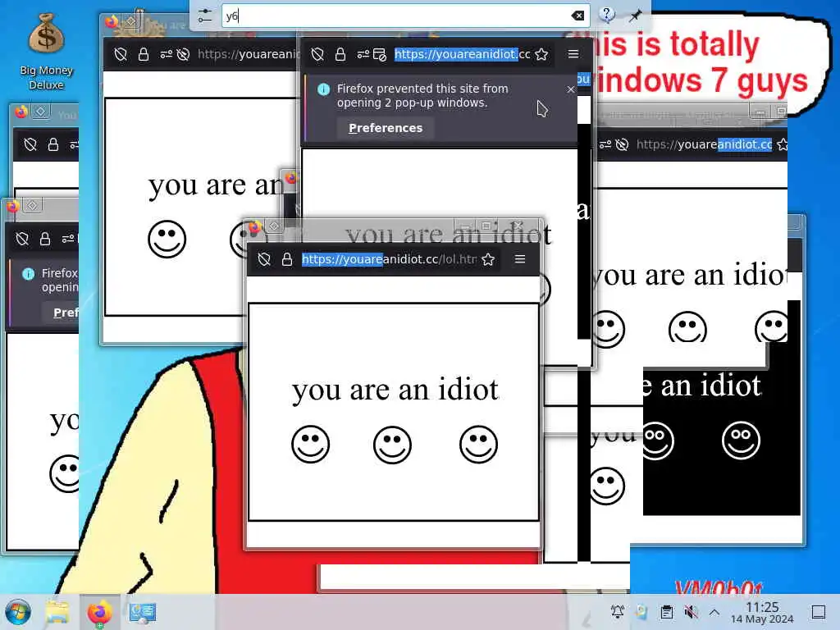840x630 pixels.
Task: Click shield icon in far-left lower window
Action: click(22, 239)
